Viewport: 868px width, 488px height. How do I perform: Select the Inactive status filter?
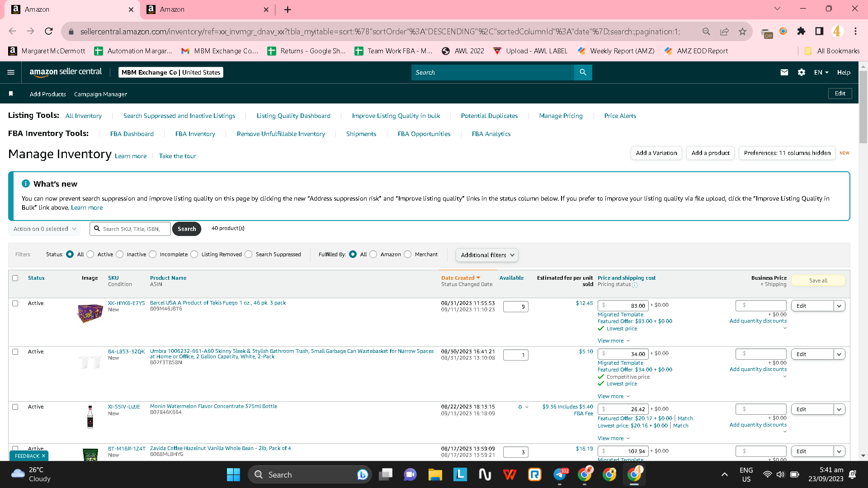(120, 254)
